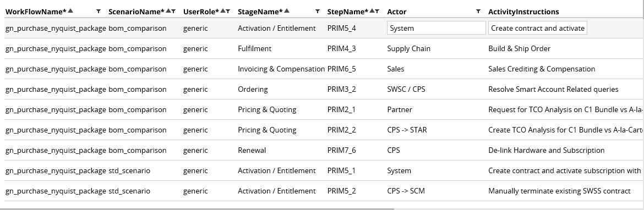The height and width of the screenshot is (210, 644).
Task: Click the WorkFlowName ascending sort arrow
Action: 70,11
